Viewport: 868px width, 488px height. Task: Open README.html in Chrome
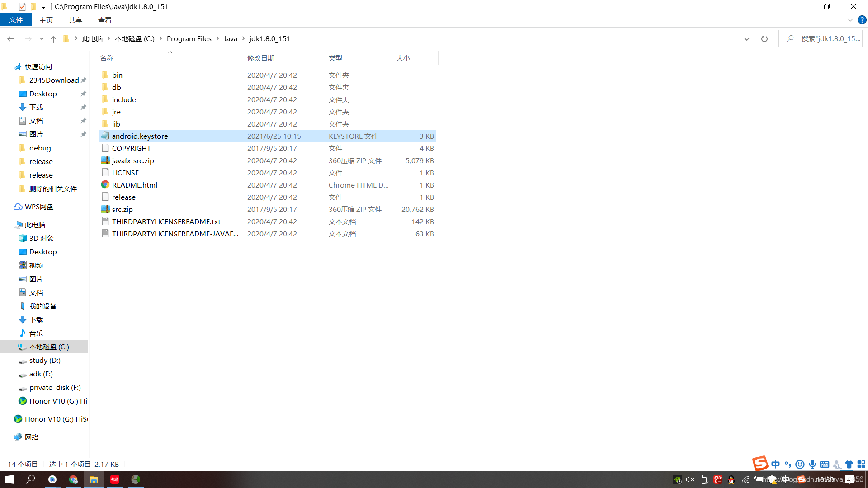[134, 185]
